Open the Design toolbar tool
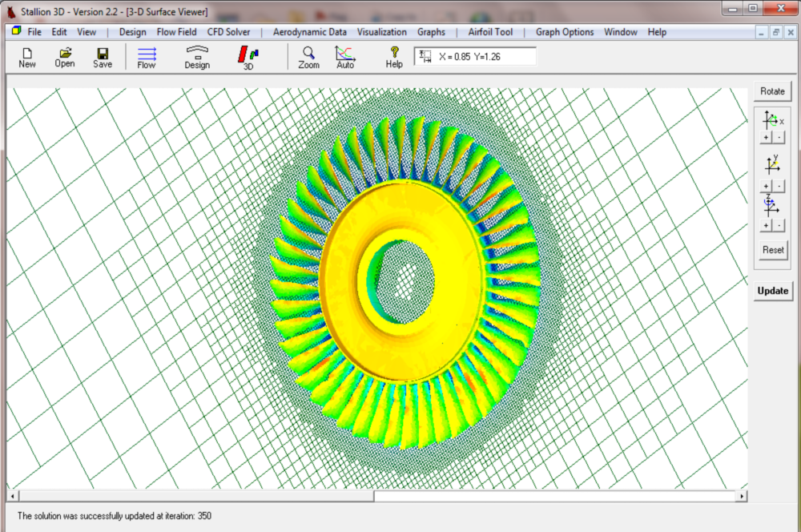This screenshot has width=801, height=532. point(197,57)
